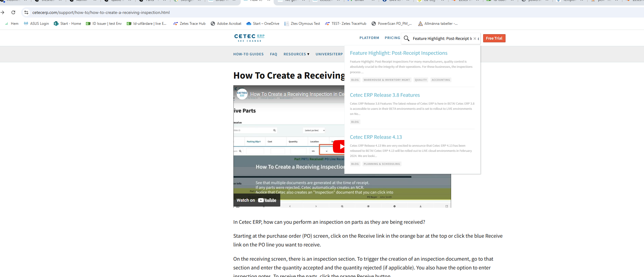
Task: Open Ztes Olymous Test bookmark
Action: [x=302, y=24]
